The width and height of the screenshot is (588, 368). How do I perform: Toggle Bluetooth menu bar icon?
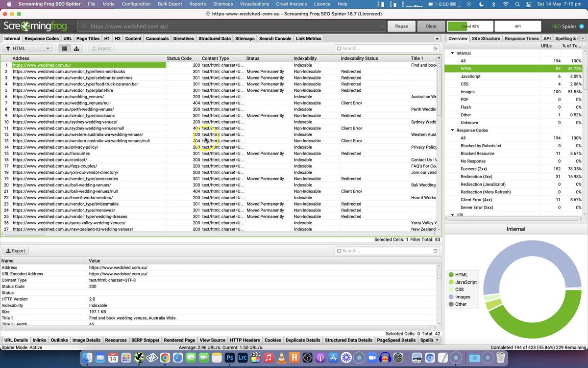click(x=493, y=4)
